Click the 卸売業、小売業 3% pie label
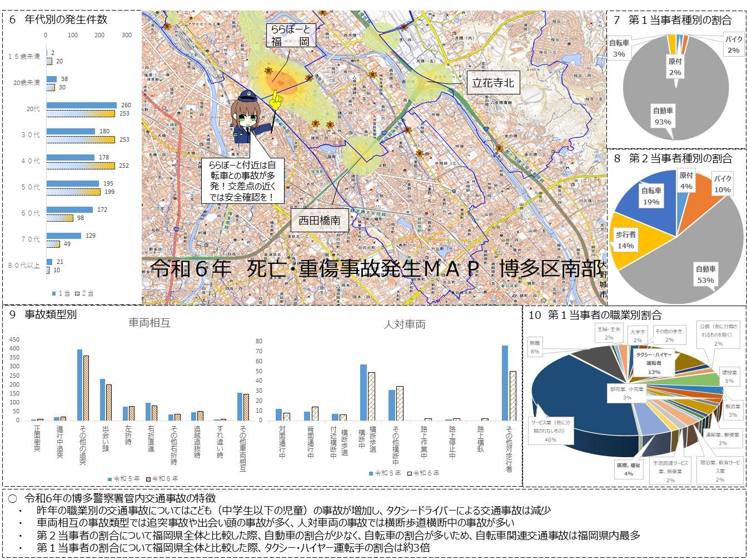The width and height of the screenshot is (747, 560). tap(626, 393)
